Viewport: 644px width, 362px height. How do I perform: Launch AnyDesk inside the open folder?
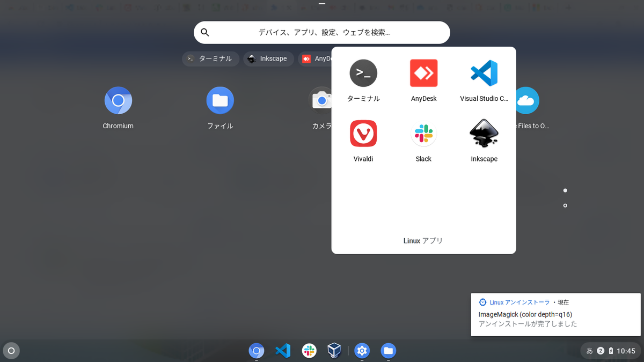(423, 73)
